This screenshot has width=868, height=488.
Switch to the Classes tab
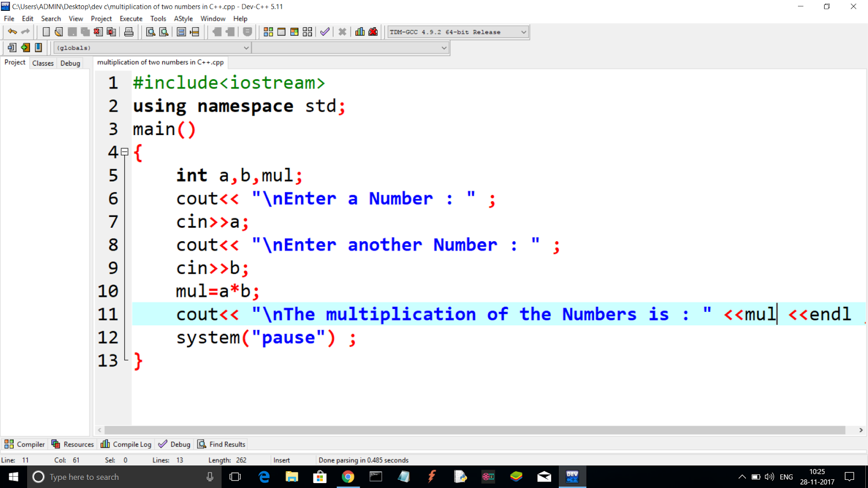click(43, 63)
